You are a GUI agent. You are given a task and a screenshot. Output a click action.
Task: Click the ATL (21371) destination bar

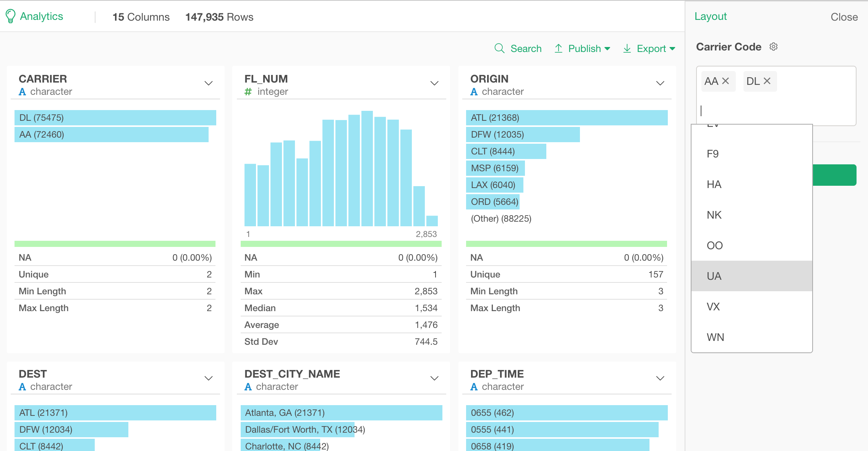[x=115, y=413]
